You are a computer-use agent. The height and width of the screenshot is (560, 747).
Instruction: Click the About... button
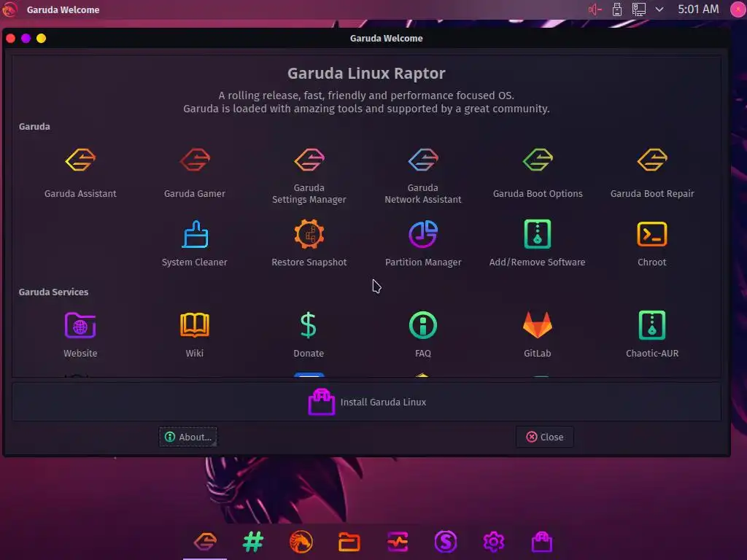click(x=188, y=437)
